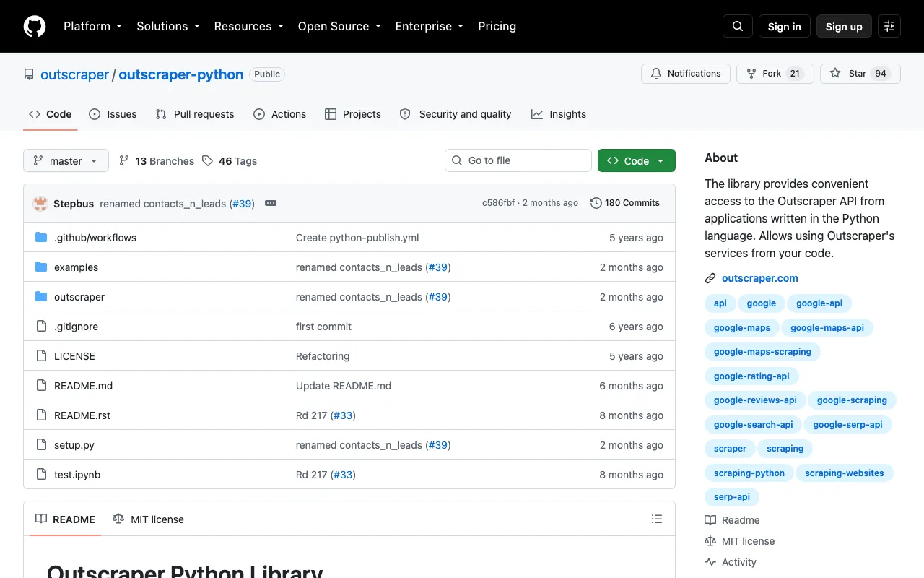Click the GitHub logo icon
The image size is (924, 578).
point(35,26)
